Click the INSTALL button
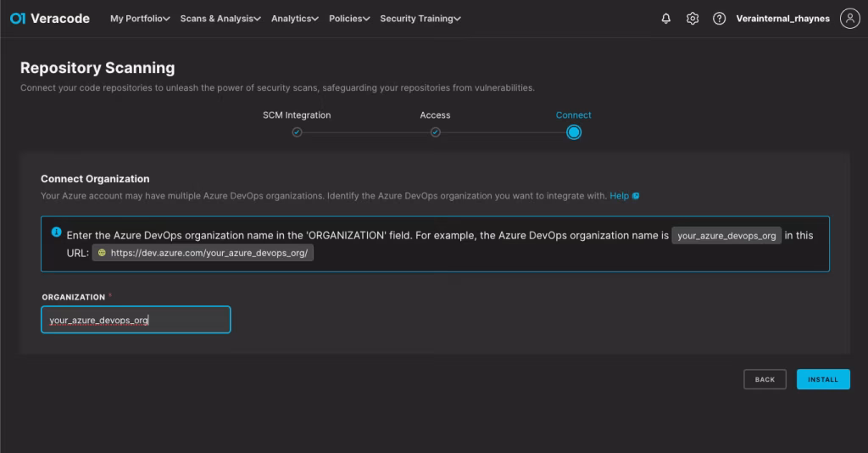Image resolution: width=868 pixels, height=453 pixels. [x=823, y=379]
